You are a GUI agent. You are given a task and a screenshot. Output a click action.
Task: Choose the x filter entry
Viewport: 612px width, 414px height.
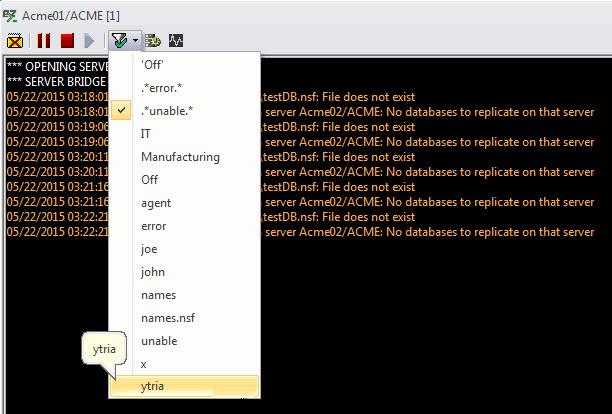(144, 364)
